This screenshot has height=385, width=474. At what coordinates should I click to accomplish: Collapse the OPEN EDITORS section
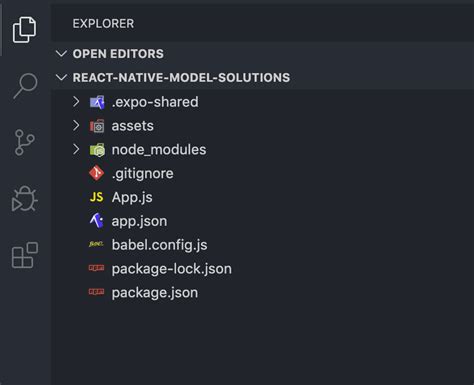(61, 54)
